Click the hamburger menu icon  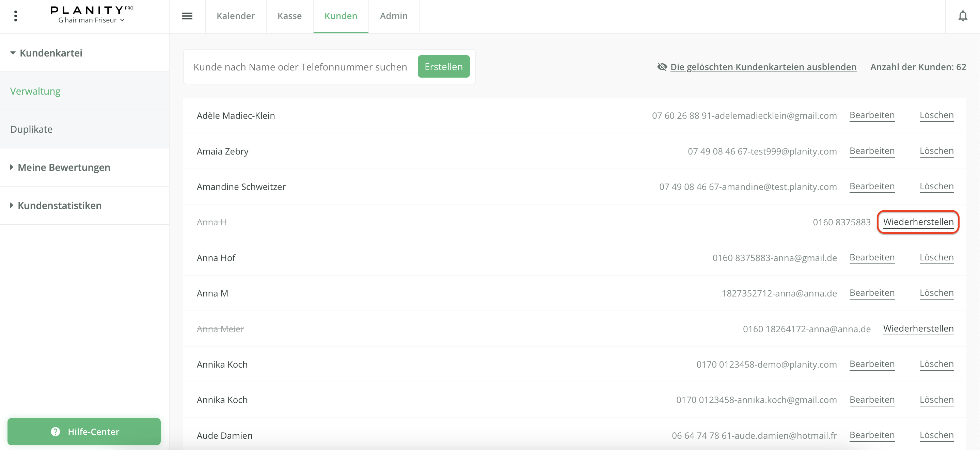(x=187, y=16)
